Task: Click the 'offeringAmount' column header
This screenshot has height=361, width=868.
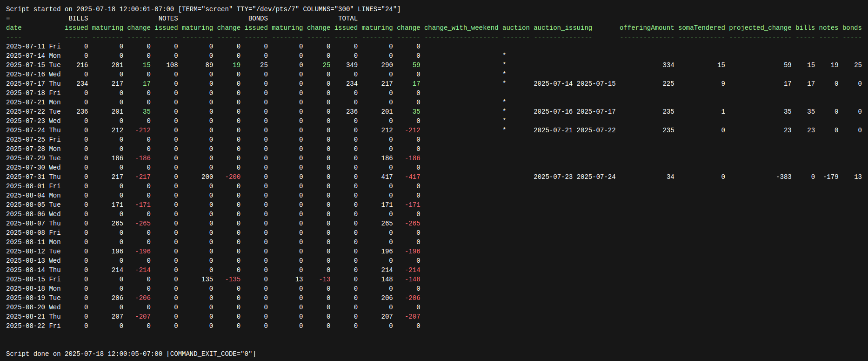Action: pos(647,28)
